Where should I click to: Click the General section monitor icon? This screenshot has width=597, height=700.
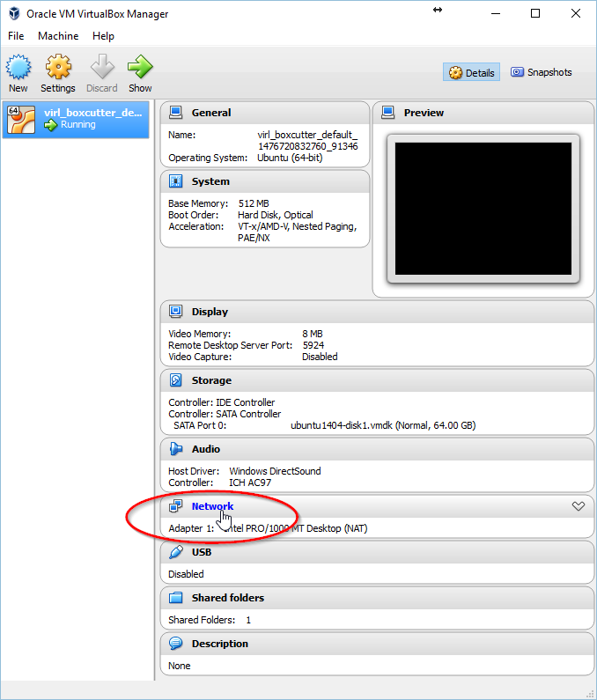pyautogui.click(x=175, y=113)
